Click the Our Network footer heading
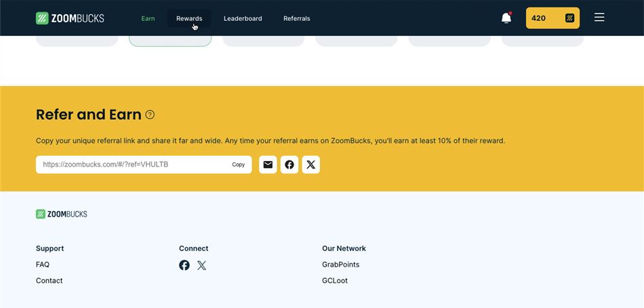644x308 pixels. (x=344, y=248)
